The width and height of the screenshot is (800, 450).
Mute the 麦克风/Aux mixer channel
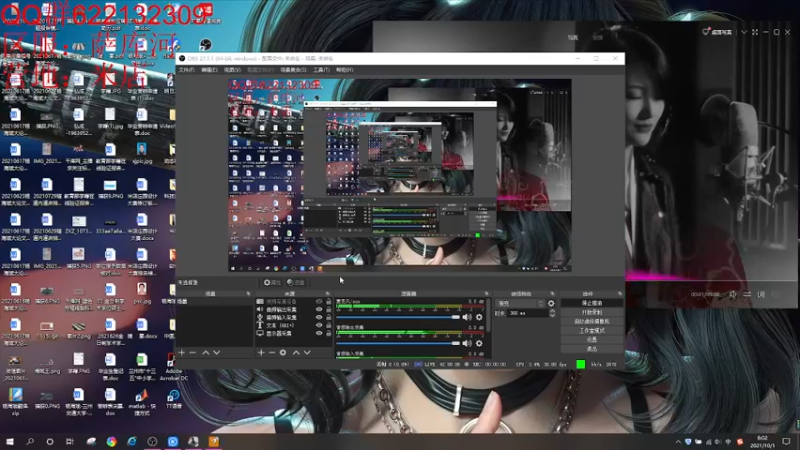tap(467, 317)
